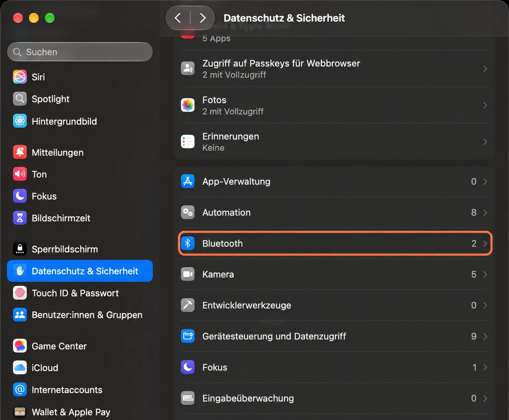Click the Touch ID fingerprint icon
The image size is (509, 420).
[x=20, y=293]
